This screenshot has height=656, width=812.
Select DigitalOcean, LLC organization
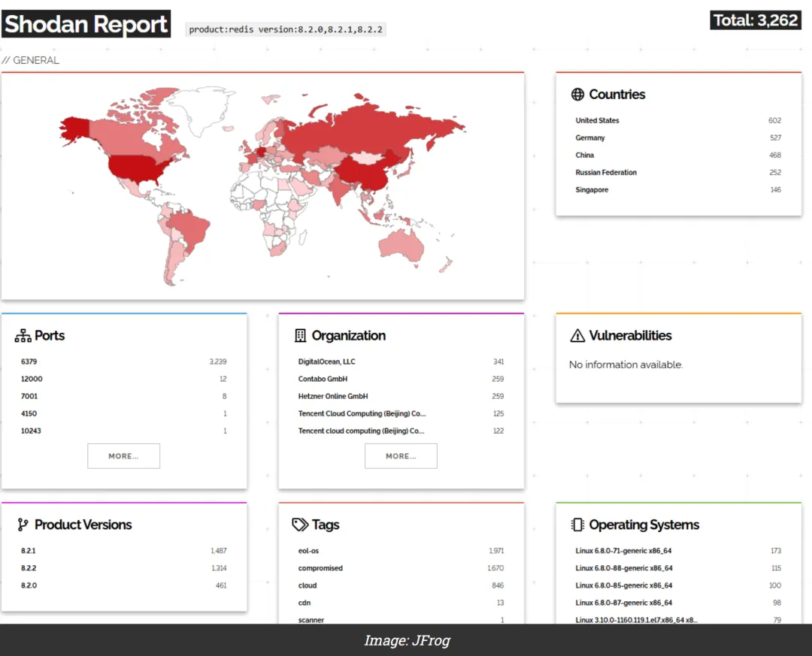coord(401,361)
